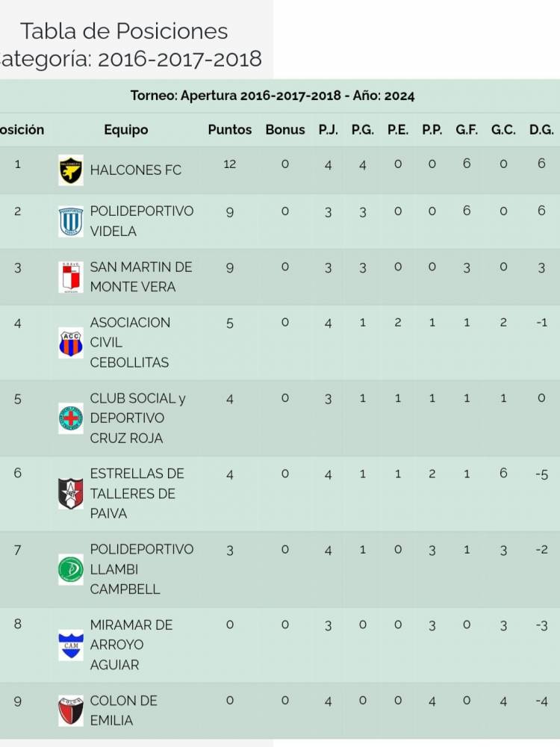This screenshot has width=560, height=747.
Task: Click the Puntos column header
Action: point(229,130)
